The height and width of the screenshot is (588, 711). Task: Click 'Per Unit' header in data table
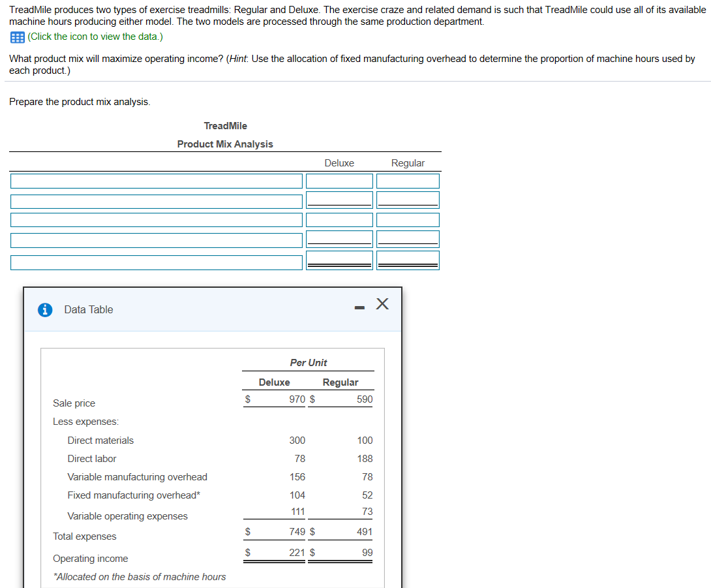pyautogui.click(x=309, y=363)
